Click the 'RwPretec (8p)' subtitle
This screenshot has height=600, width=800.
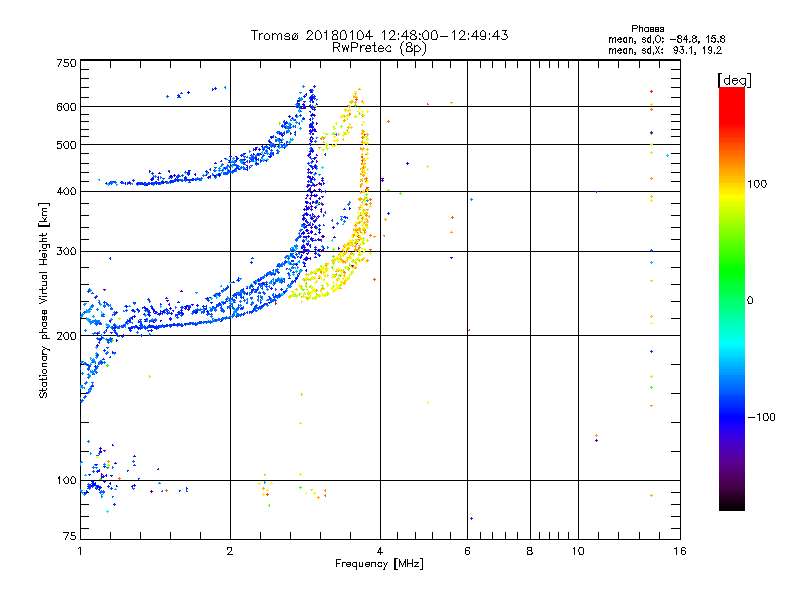coord(379,48)
